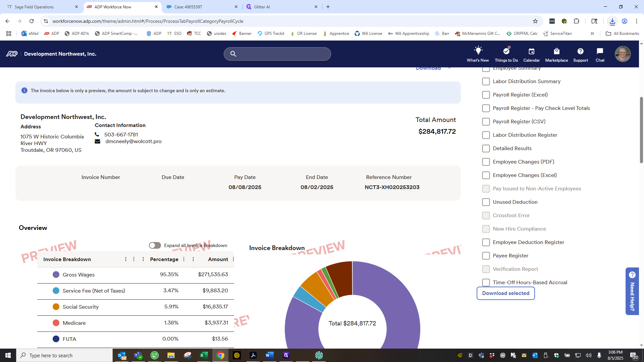Open the ServiceTitan bookmark
This screenshot has height=362, width=644.
[557, 34]
